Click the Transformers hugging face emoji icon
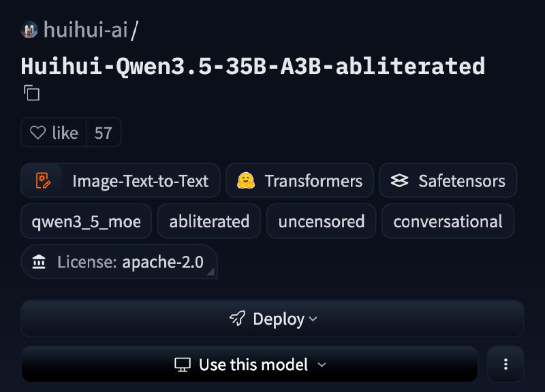This screenshot has height=392, width=545. (x=245, y=181)
